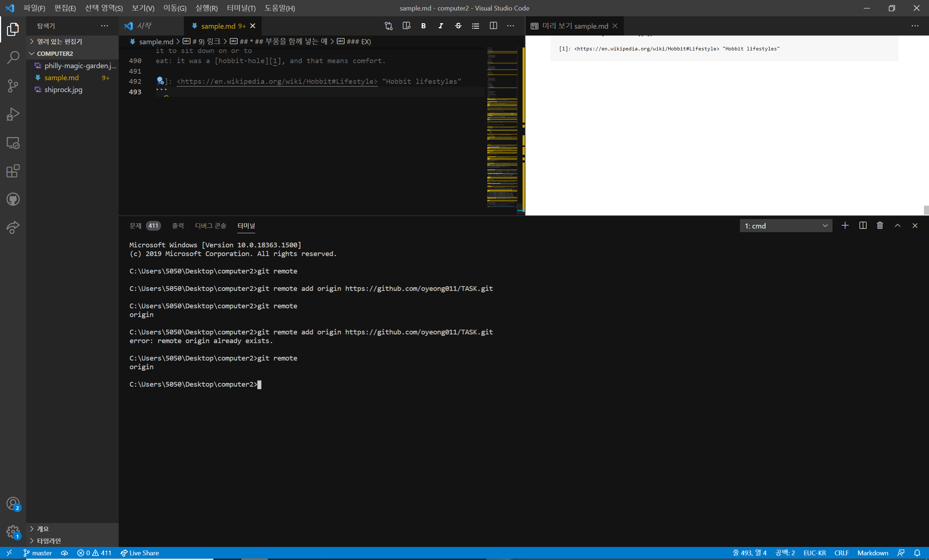Close the sample.md preview tab
This screenshot has height=560, width=929.
tap(615, 26)
